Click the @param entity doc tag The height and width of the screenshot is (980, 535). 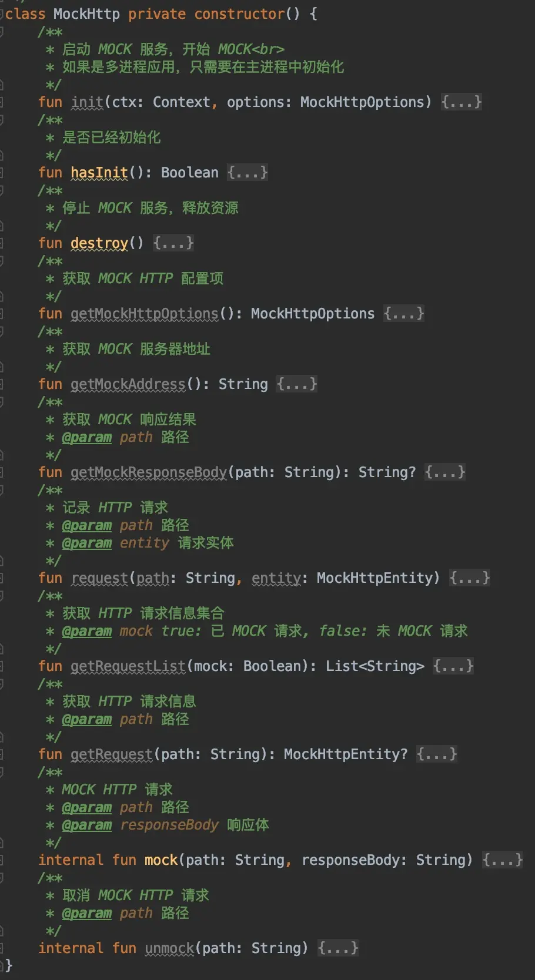[x=87, y=543]
